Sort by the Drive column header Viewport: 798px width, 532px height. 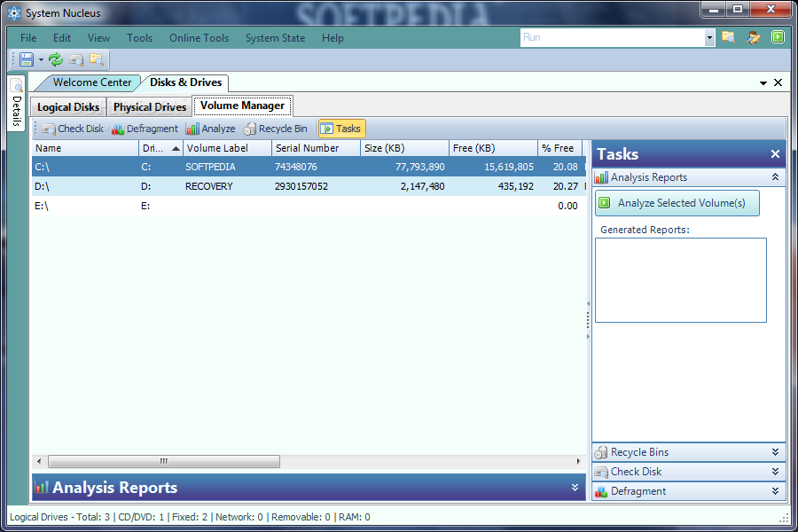pyautogui.click(x=160, y=148)
